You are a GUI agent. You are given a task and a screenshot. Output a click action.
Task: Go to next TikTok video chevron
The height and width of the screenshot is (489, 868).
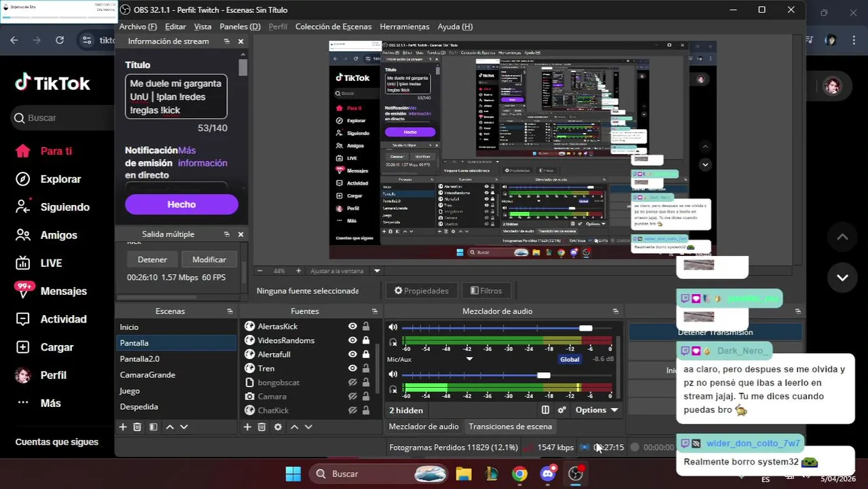(x=842, y=277)
